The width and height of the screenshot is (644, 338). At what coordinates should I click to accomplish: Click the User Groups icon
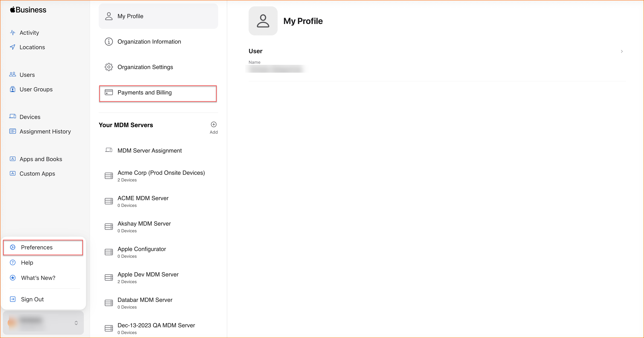pos(13,89)
